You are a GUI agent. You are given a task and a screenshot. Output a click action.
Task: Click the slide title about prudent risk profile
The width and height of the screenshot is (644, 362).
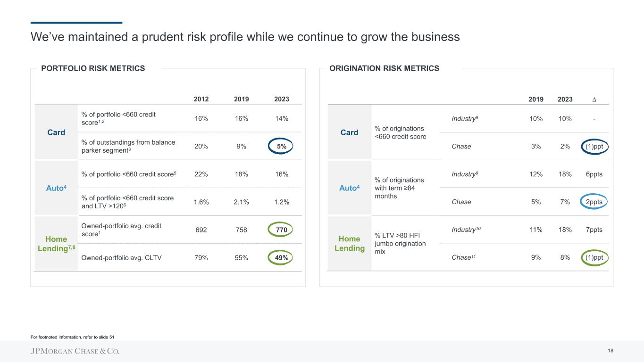coord(245,37)
